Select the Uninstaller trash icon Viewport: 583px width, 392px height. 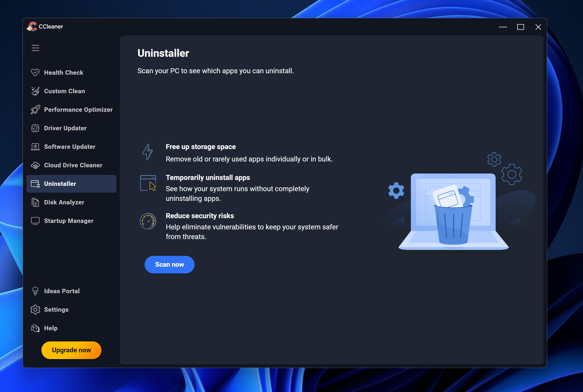[x=35, y=184]
